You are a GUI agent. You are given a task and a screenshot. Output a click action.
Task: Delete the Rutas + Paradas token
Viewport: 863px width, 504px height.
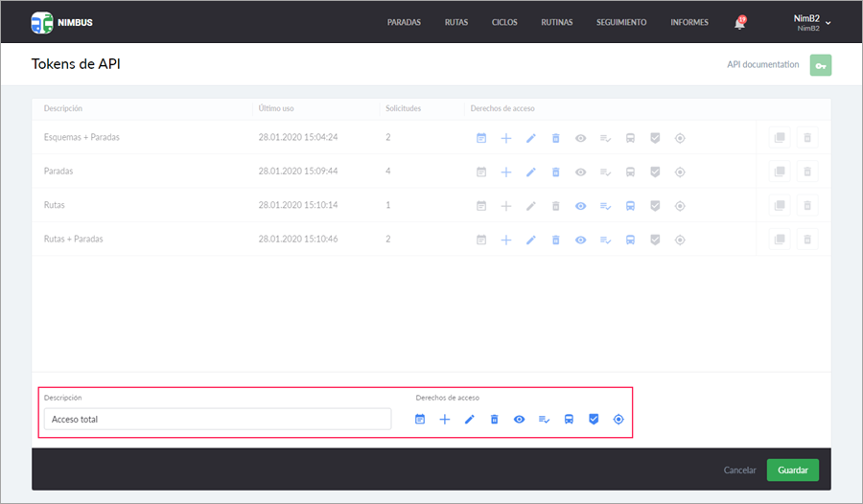pyautogui.click(x=807, y=240)
